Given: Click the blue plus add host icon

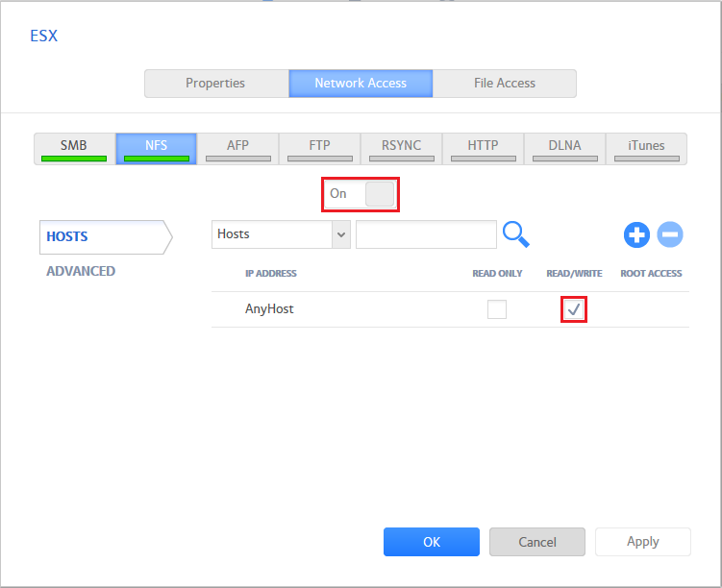Looking at the screenshot, I should pos(636,234).
